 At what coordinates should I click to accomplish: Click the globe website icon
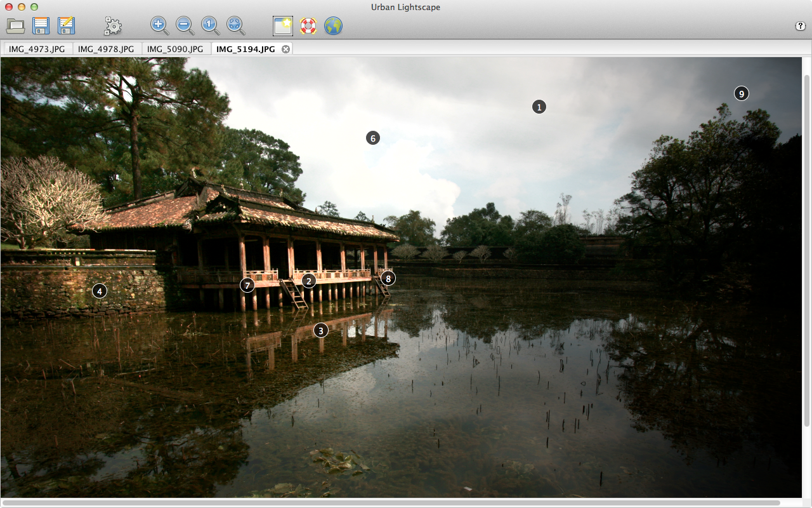333,26
